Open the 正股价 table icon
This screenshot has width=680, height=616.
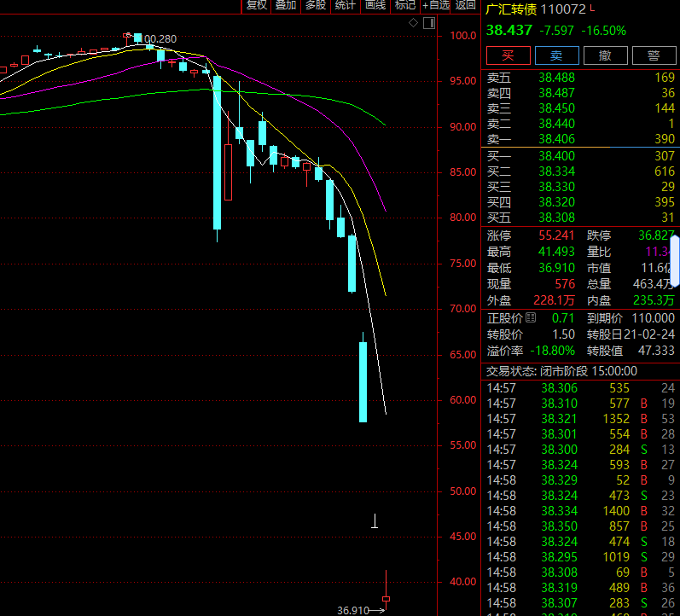pyautogui.click(x=531, y=318)
